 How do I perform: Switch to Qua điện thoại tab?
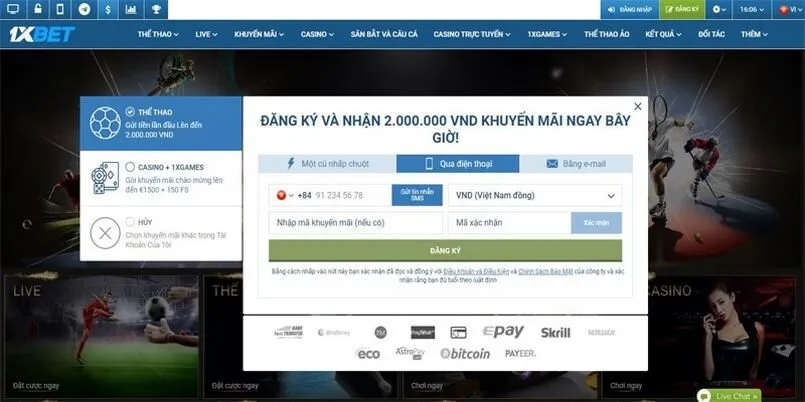458,164
